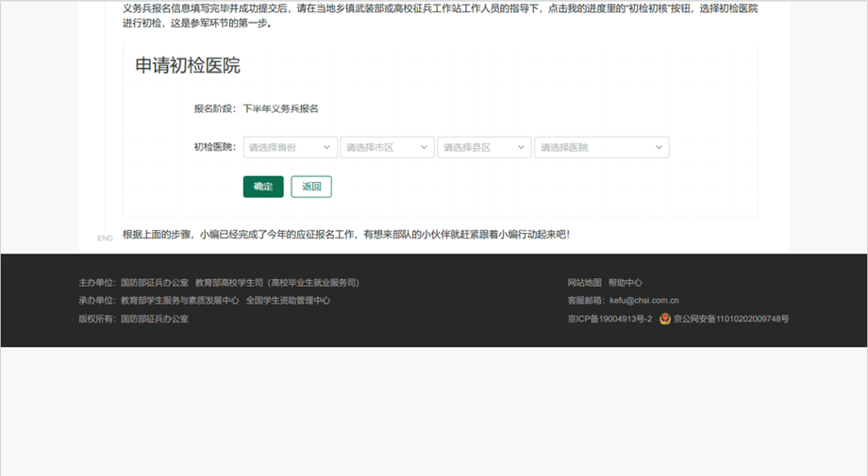Open the 网站地图 sitemap link
868x476 pixels.
[584, 283]
